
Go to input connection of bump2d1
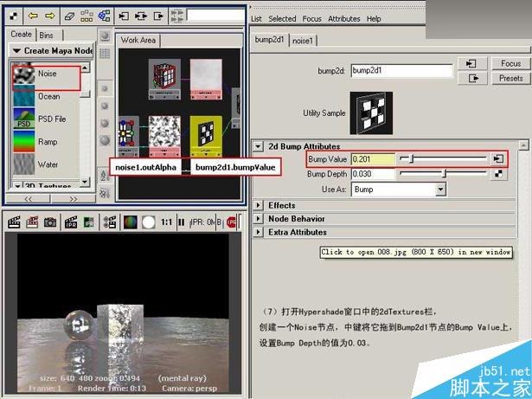coord(472,63)
